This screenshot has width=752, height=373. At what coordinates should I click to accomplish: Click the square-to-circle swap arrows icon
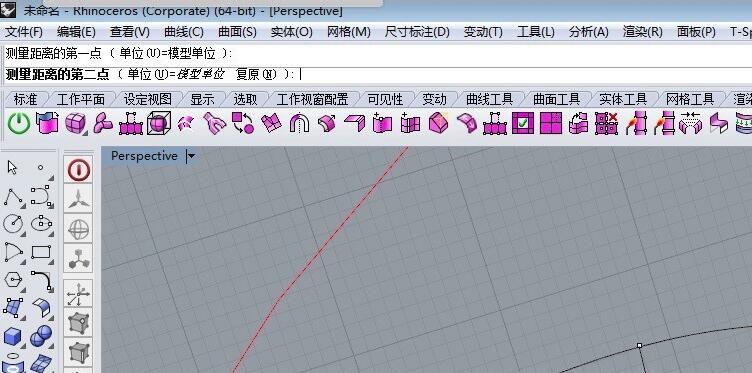point(243,123)
